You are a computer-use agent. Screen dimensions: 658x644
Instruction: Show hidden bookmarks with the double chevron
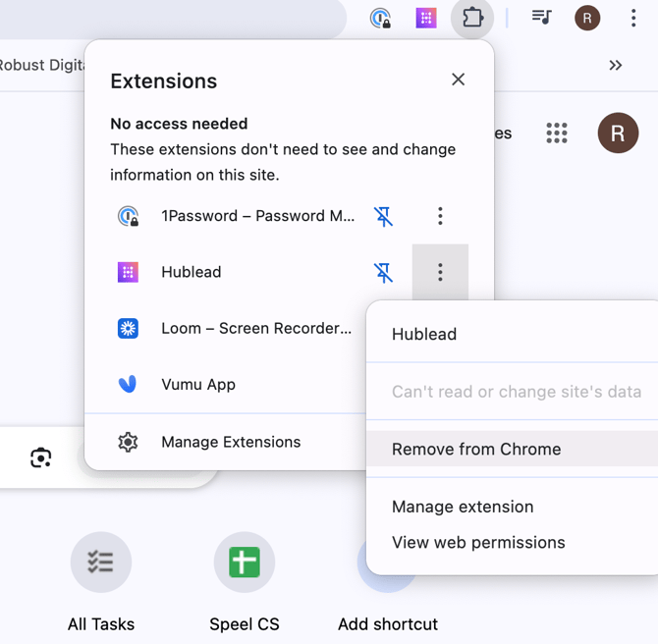coord(615,66)
